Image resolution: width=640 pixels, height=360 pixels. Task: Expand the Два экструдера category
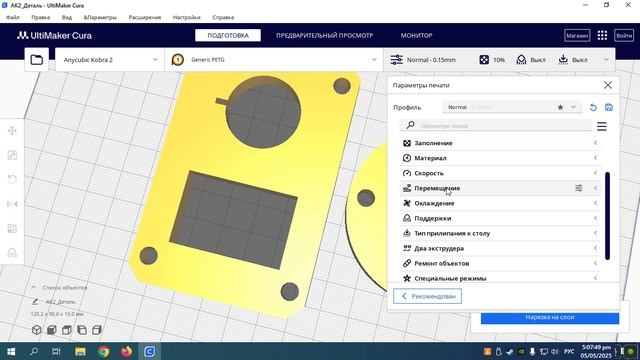click(x=500, y=248)
